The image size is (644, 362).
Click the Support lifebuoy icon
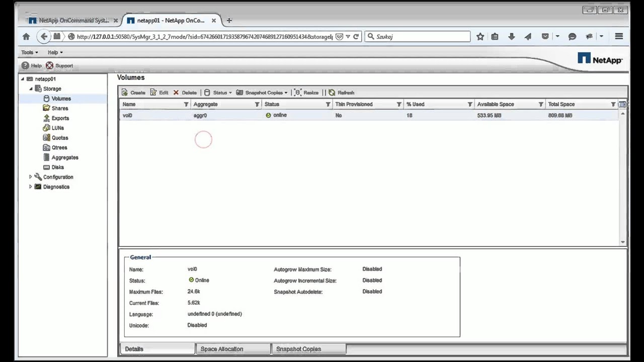pos(49,65)
